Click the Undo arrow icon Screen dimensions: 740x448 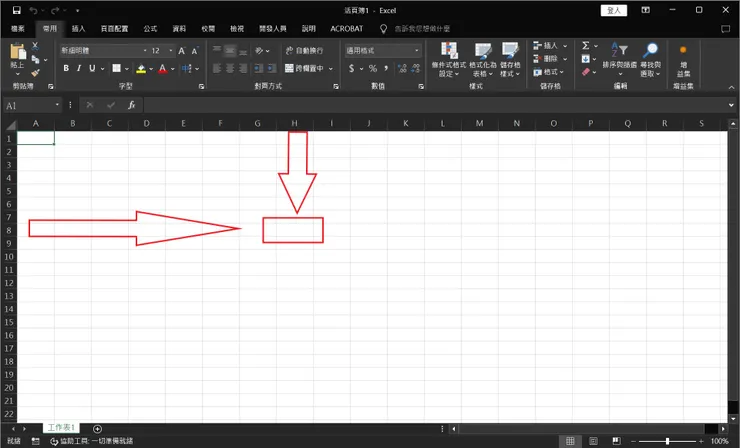click(x=33, y=10)
